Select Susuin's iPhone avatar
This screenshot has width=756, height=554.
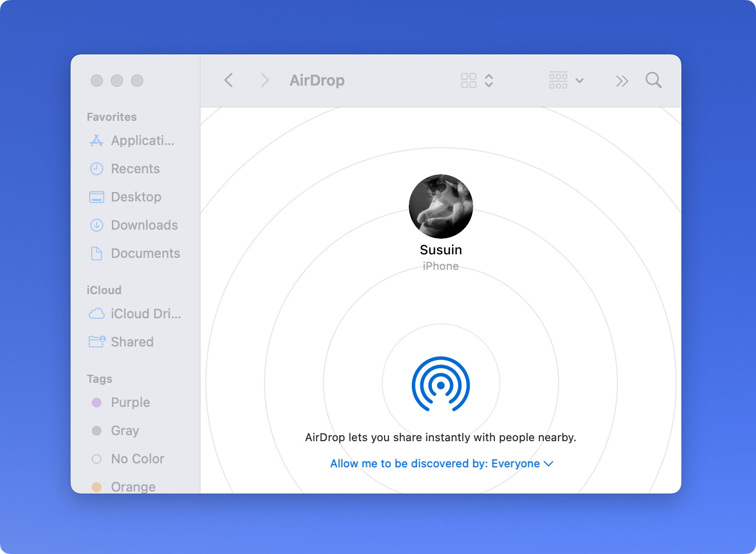pos(441,206)
